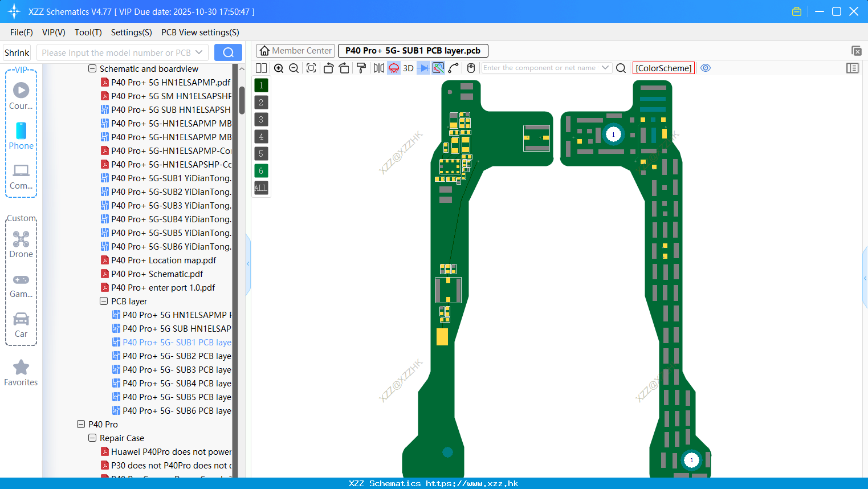Select the route path curve tool
The width and height of the screenshot is (868, 489).
coord(454,68)
